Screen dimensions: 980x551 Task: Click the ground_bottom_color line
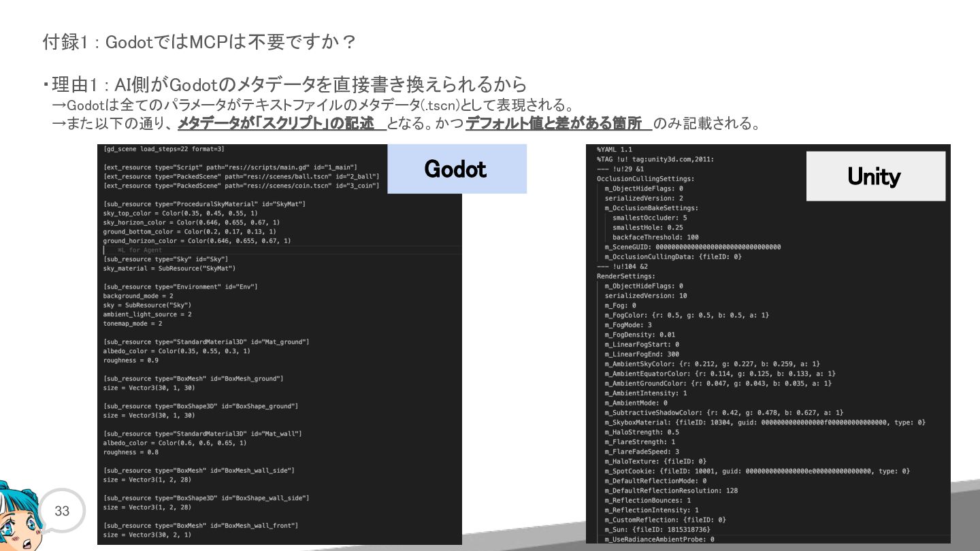click(x=190, y=232)
